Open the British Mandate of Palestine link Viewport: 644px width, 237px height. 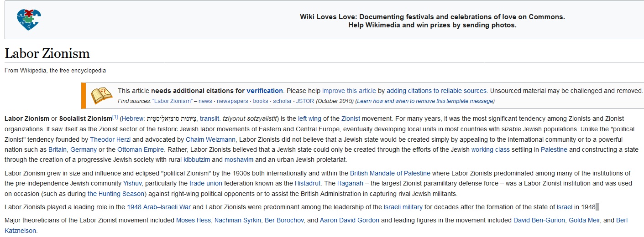[390, 173]
